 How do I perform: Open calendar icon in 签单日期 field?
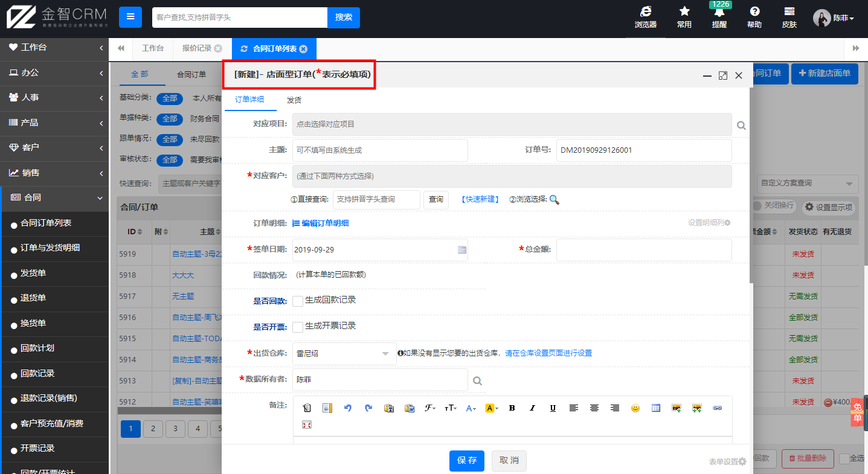coord(462,249)
